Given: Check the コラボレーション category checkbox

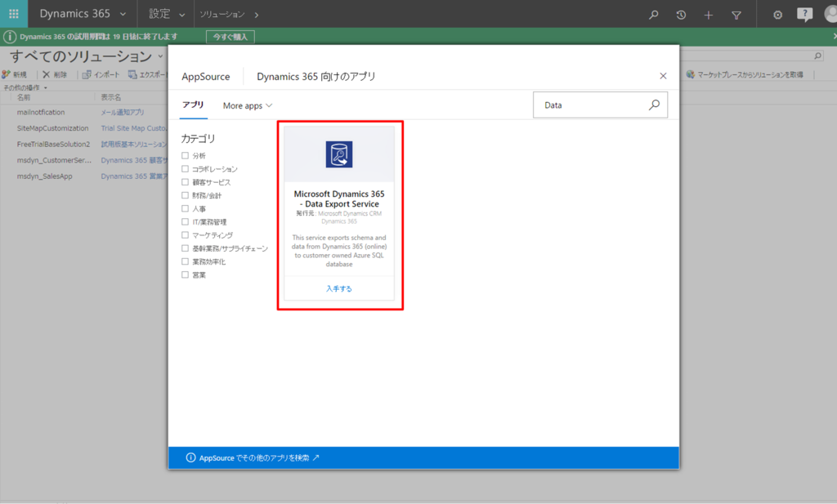Looking at the screenshot, I should (186, 169).
